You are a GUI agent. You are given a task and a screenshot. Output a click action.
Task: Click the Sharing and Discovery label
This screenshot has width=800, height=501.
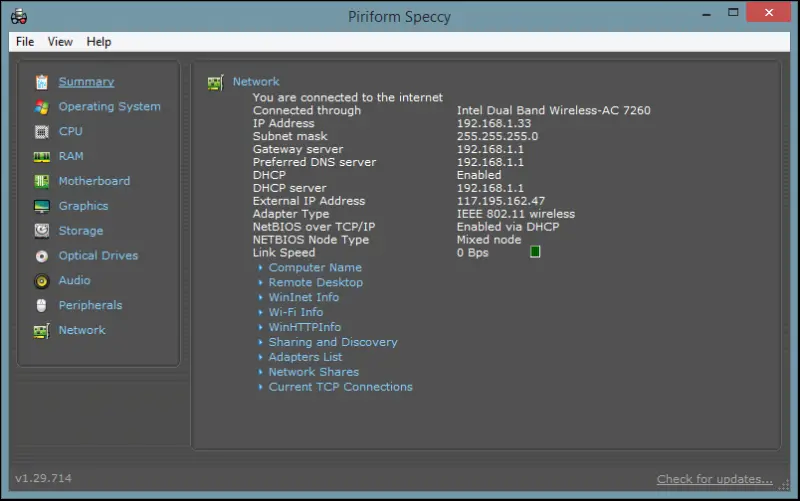point(333,342)
